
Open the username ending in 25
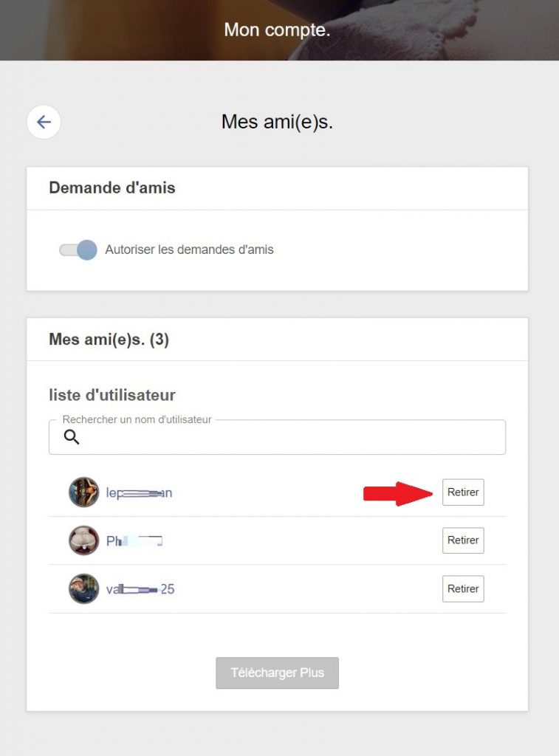[x=140, y=589]
